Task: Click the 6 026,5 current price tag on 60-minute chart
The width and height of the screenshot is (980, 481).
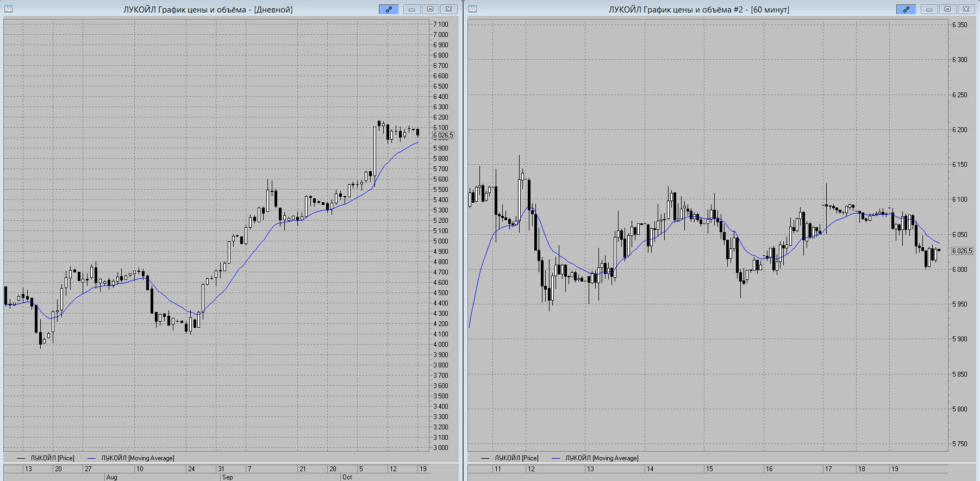Action: tap(962, 251)
